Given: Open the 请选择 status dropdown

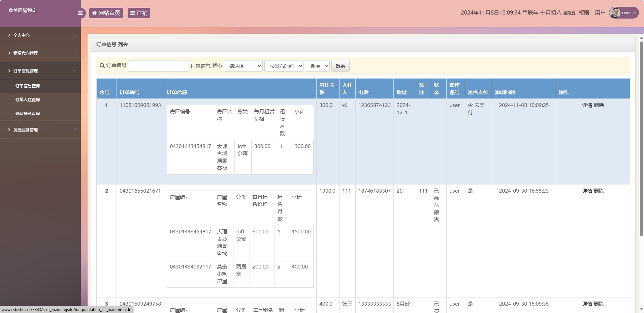Looking at the screenshot, I should tap(243, 66).
